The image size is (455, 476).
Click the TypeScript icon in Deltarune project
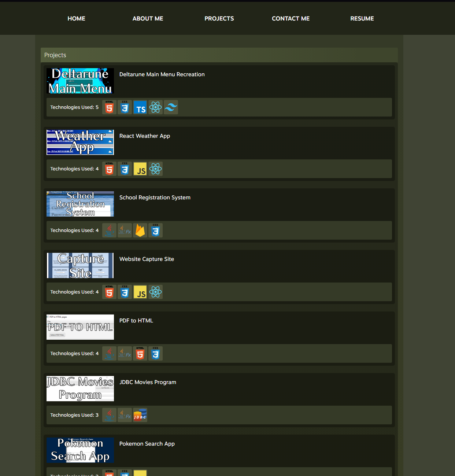[140, 107]
